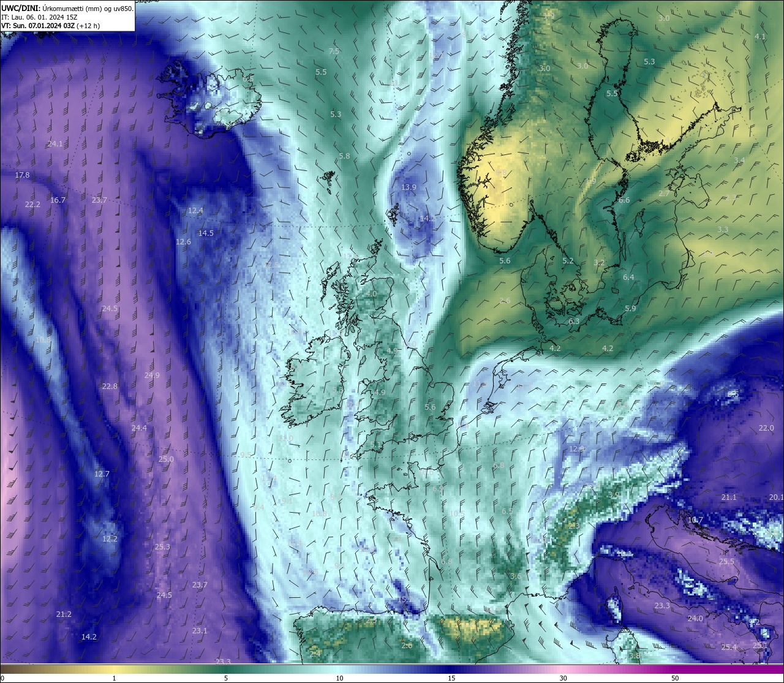This screenshot has height=683, width=784.
Task: Click the 23.1 value label
Action: [200, 630]
